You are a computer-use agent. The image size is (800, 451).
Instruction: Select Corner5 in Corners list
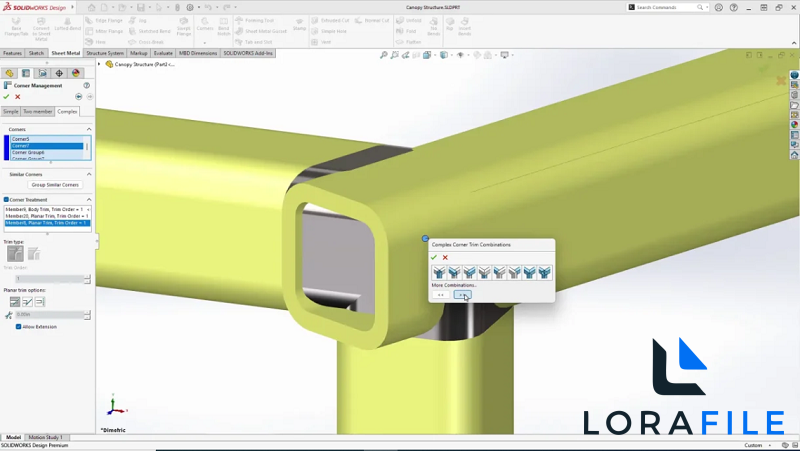(x=47, y=139)
